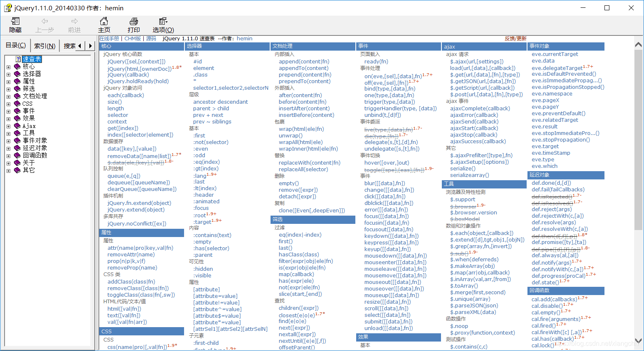Open the jQuery.noConflict([ex]) entry
The height and width of the screenshot is (351, 644).
(x=137, y=224)
